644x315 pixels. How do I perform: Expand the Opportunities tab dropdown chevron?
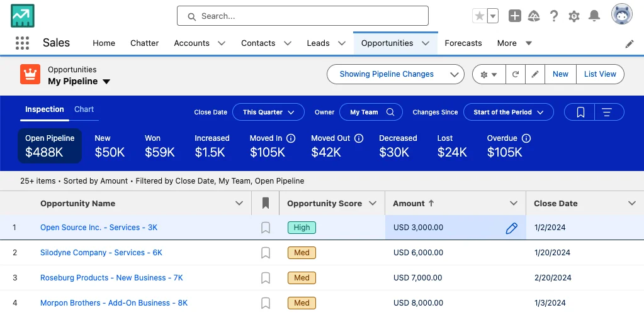426,43
